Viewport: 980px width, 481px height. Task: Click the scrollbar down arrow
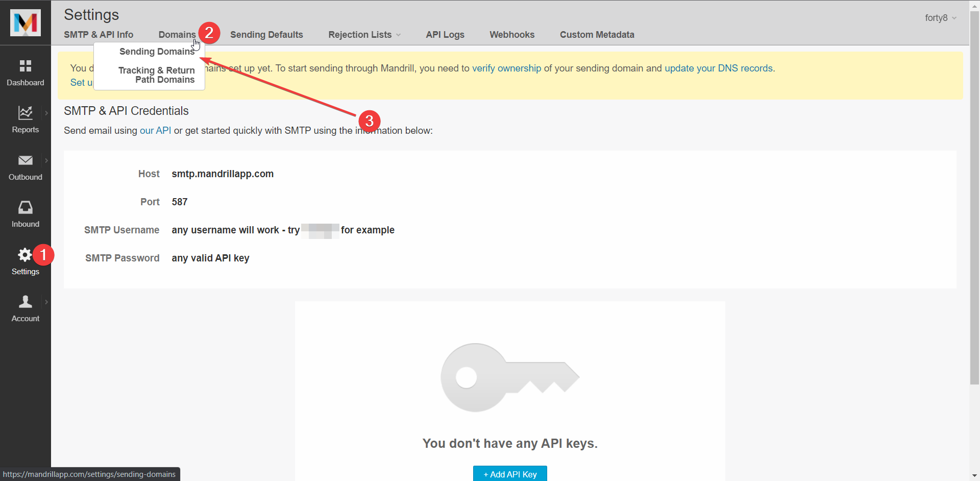point(974,476)
